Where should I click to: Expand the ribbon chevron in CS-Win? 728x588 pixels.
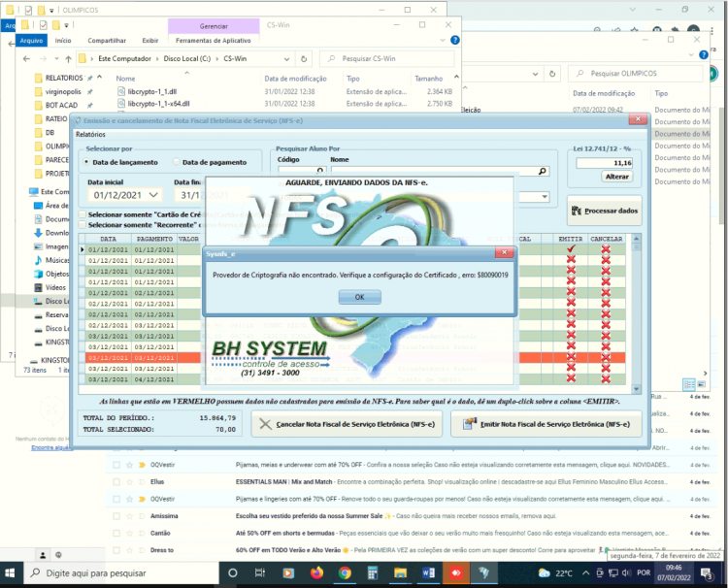pyautogui.click(x=443, y=41)
